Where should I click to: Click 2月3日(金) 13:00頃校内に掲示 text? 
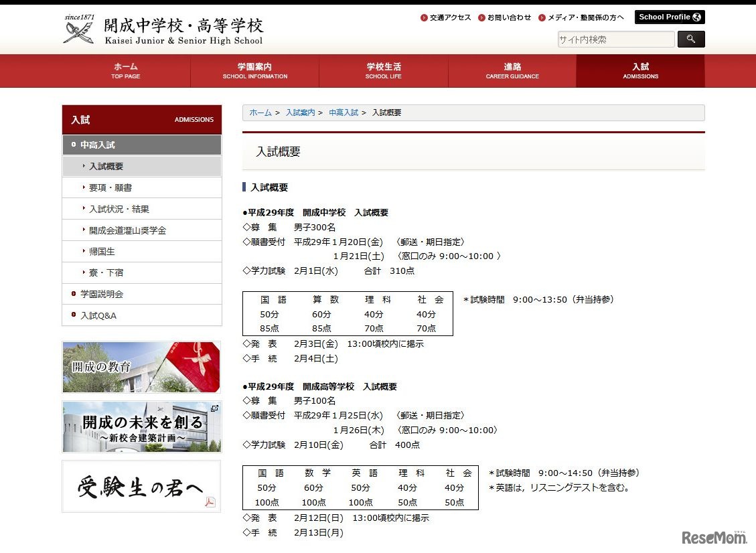pos(359,343)
